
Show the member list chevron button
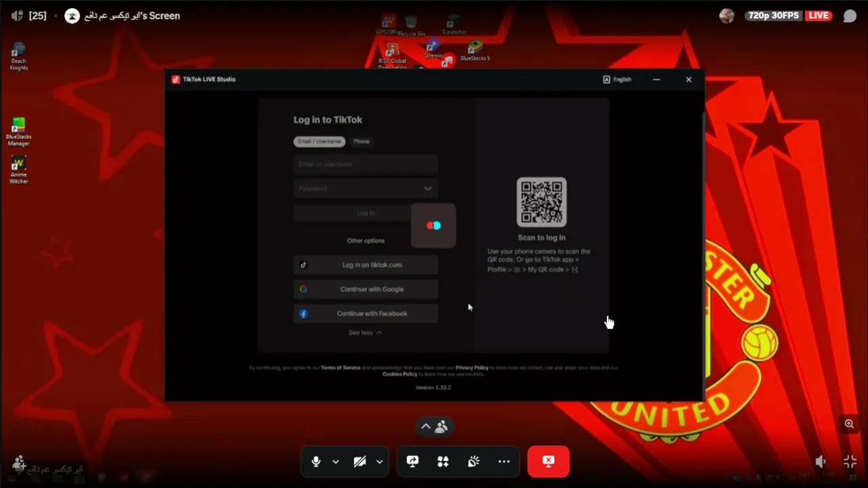[435, 426]
